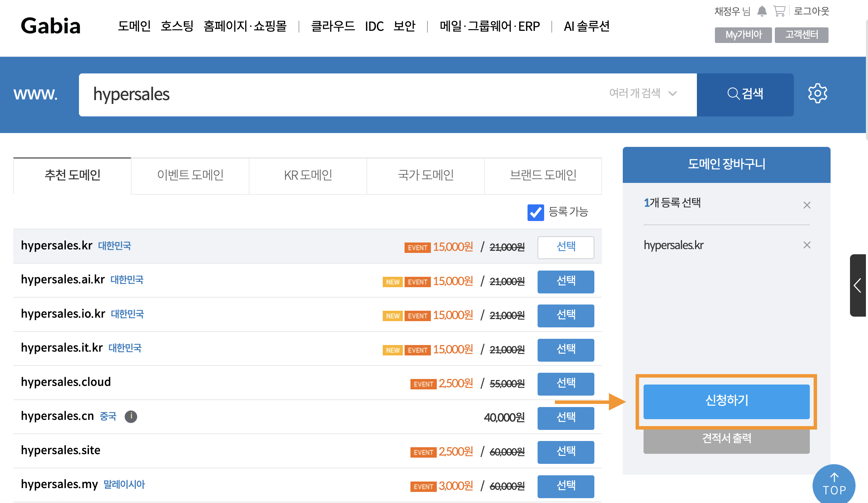Switch to the 이벤트 도메인 tab

click(190, 176)
